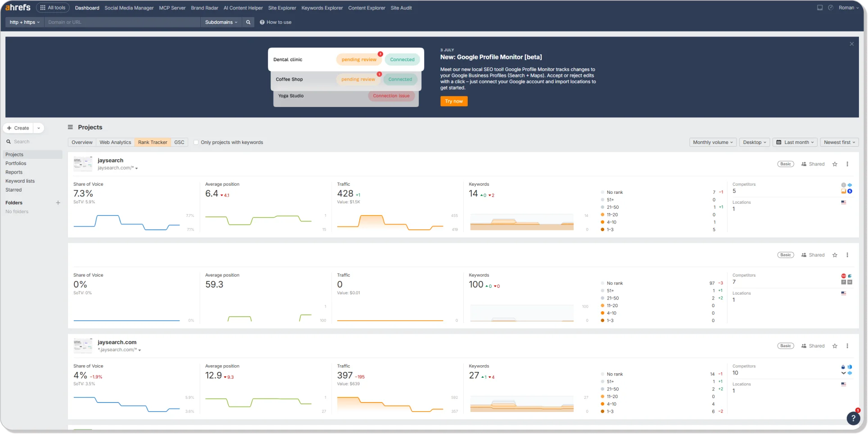
Task: Open the Monthly volume dropdown
Action: tap(713, 142)
